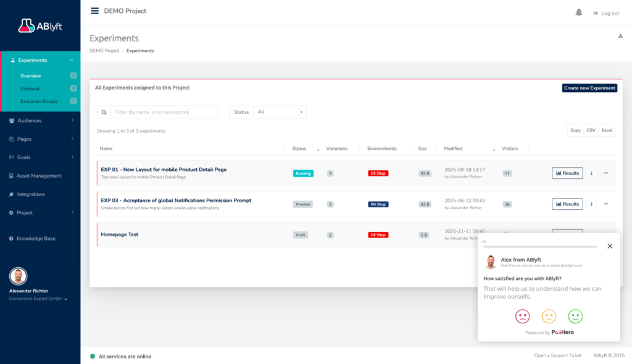Select the happy face rating
632x364 pixels.
pyautogui.click(x=575, y=316)
